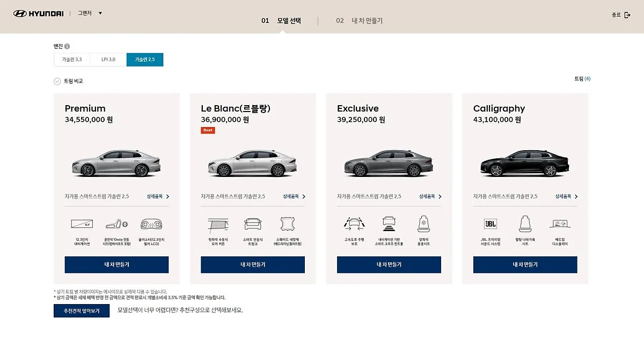Open 상세품목 for the Calligraphy trim
This screenshot has height=362, width=644.
tap(567, 196)
